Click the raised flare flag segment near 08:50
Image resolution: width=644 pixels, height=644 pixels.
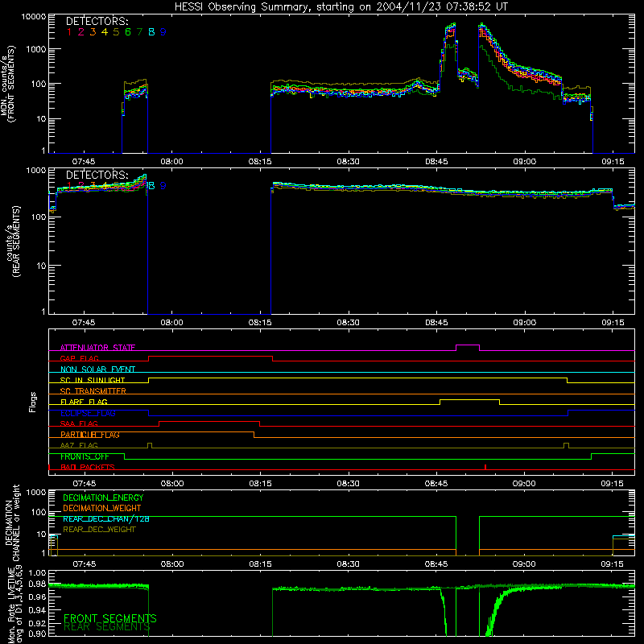(x=470, y=399)
